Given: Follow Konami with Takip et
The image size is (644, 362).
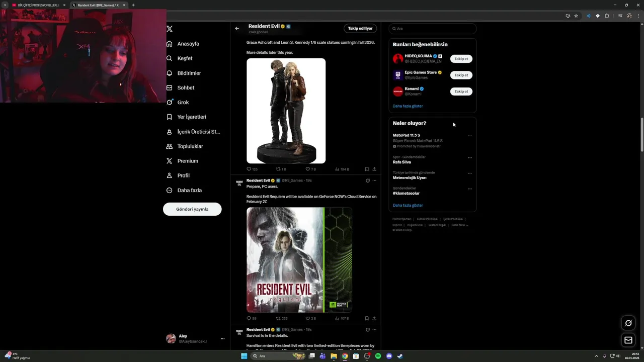Looking at the screenshot, I should pyautogui.click(x=461, y=92).
